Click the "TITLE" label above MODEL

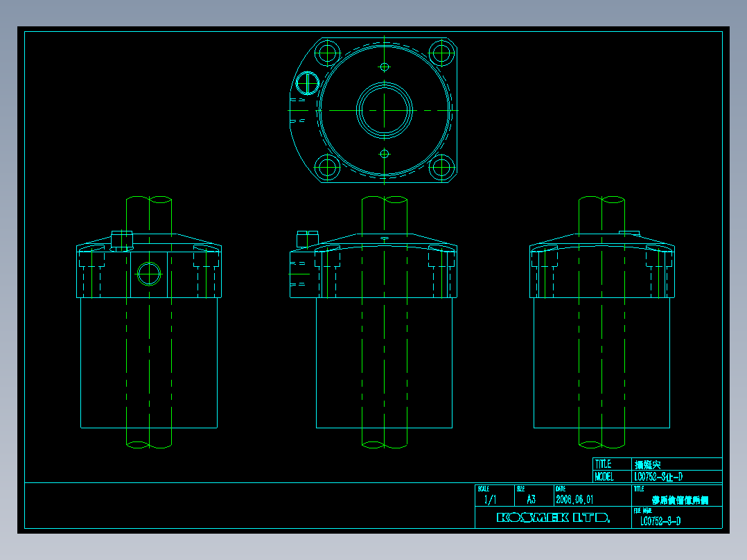point(603,464)
